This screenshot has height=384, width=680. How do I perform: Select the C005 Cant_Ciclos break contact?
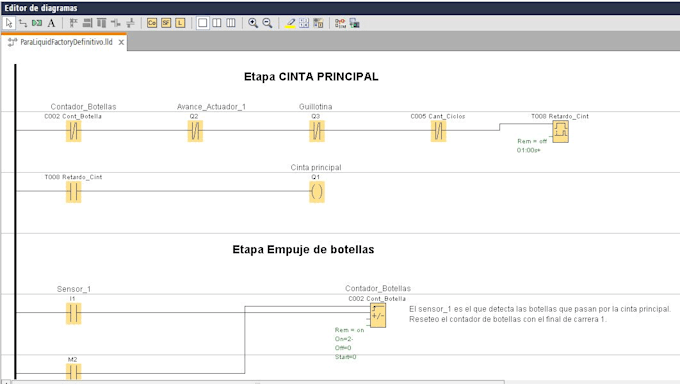438,131
